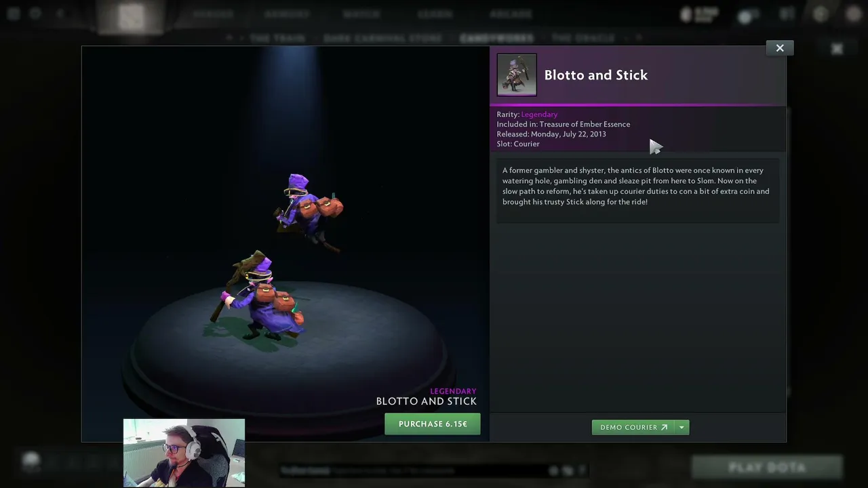The width and height of the screenshot is (868, 488).
Task: Click 'BLOTTO AND STICK' label above purchase button
Action: 427,401
